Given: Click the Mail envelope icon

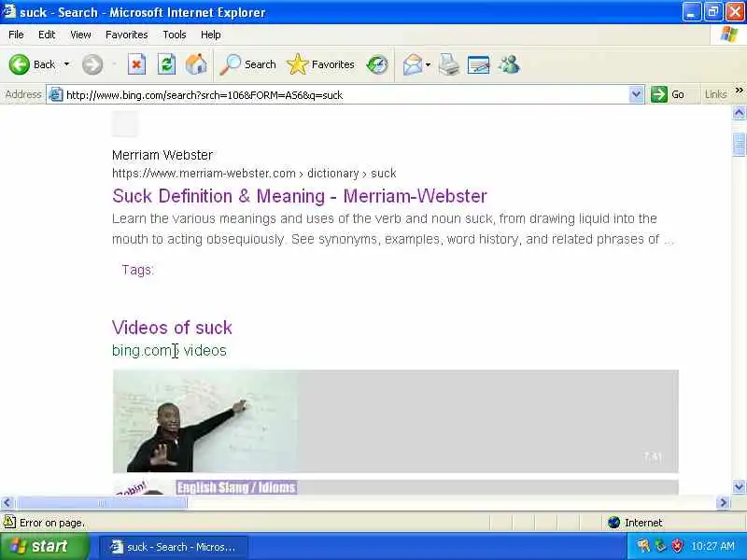Looking at the screenshot, I should coord(413,64).
